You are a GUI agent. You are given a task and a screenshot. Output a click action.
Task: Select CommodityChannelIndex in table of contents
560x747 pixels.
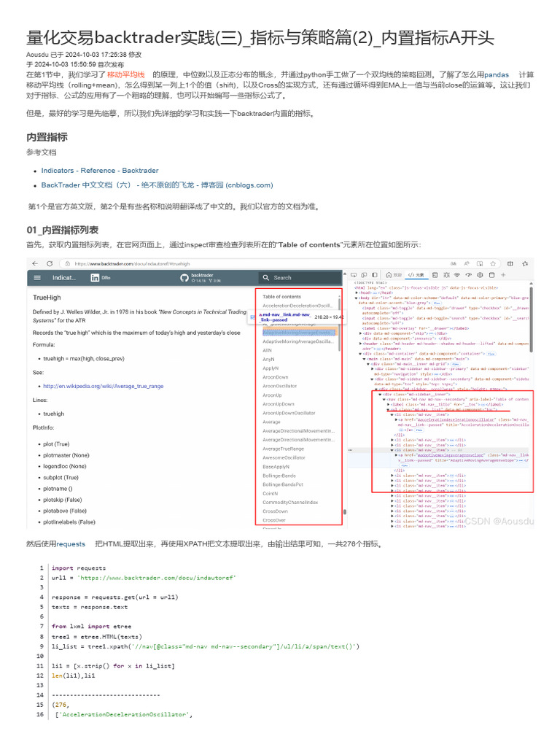(x=290, y=502)
